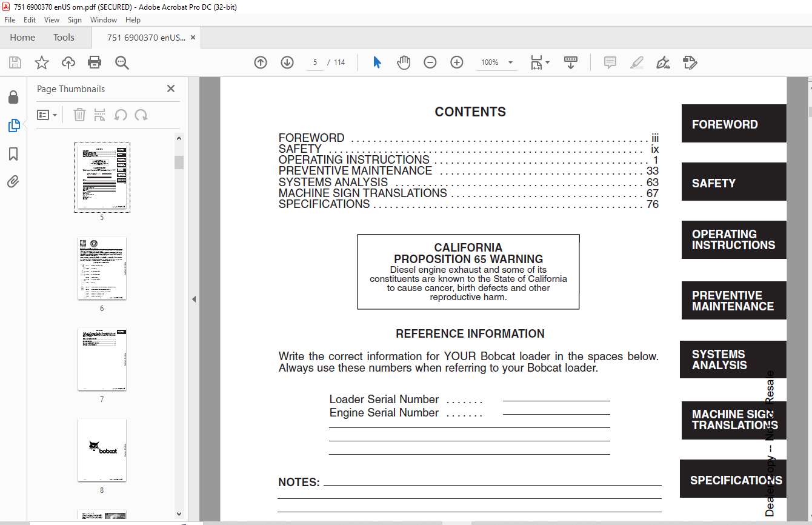
Task: Click the MACHINE SIGN TRANSLATIONS contents entry
Action: [x=468, y=193]
